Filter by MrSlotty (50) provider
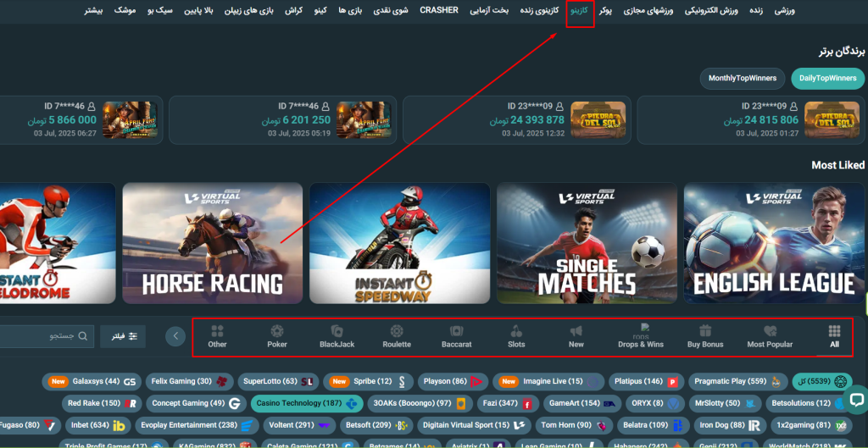This screenshot has width=868, height=448. pos(726,404)
